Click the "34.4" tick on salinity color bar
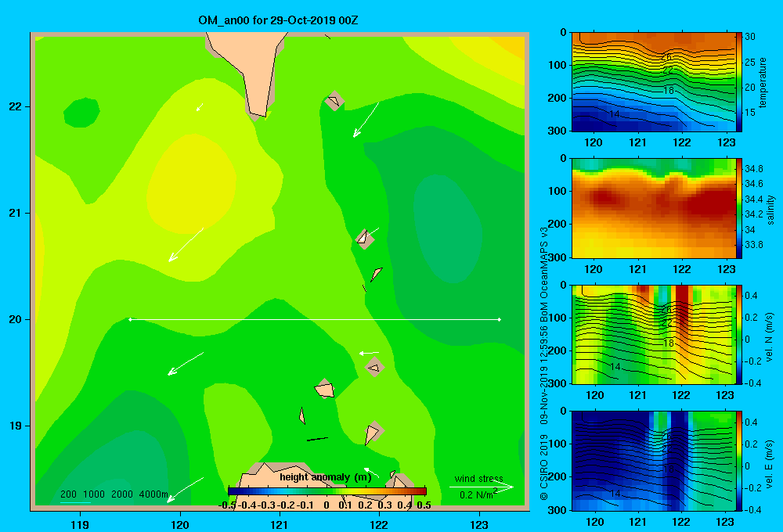Screen dimensions: 783x532 pos(753,199)
